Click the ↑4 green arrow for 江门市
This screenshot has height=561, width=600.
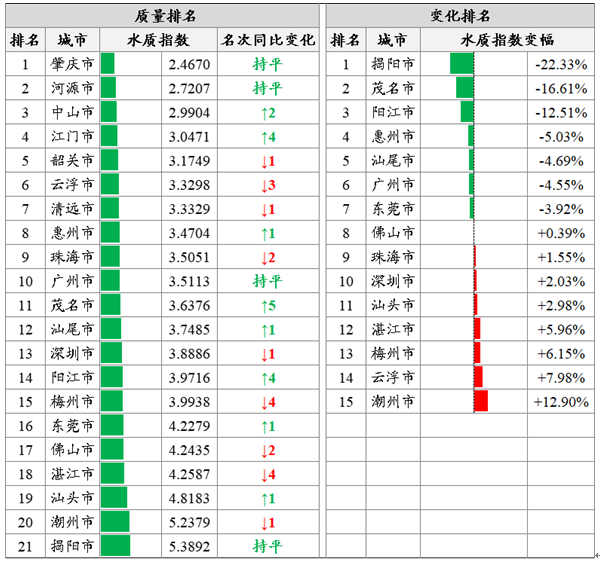coord(267,136)
